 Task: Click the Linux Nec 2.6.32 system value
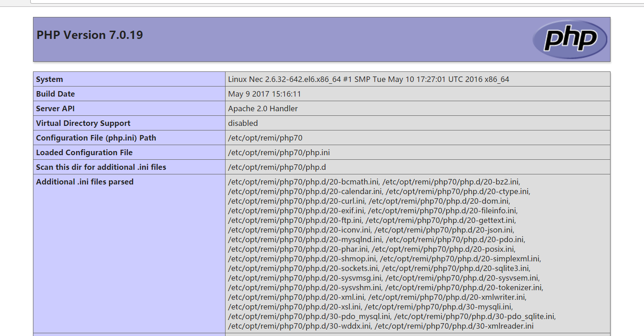click(x=369, y=79)
